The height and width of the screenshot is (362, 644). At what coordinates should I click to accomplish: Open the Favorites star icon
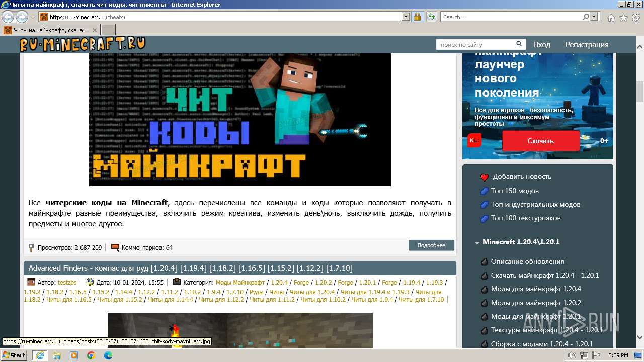623,18
